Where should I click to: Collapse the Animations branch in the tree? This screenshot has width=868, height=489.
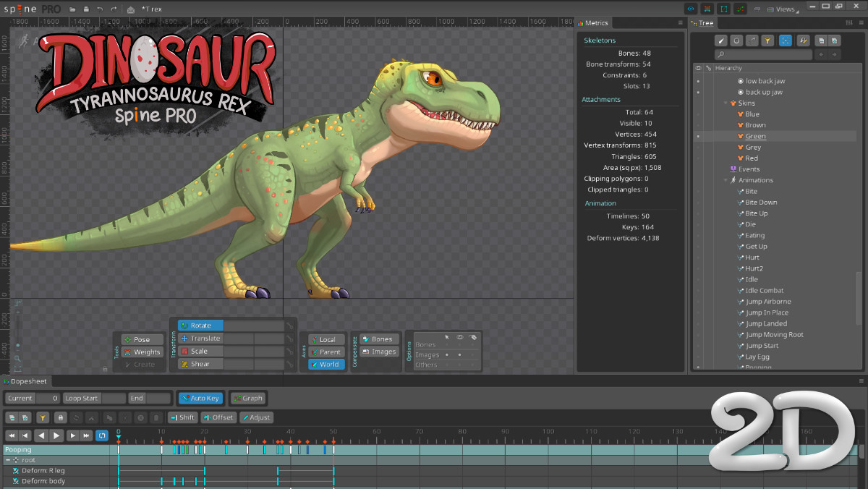[724, 180]
